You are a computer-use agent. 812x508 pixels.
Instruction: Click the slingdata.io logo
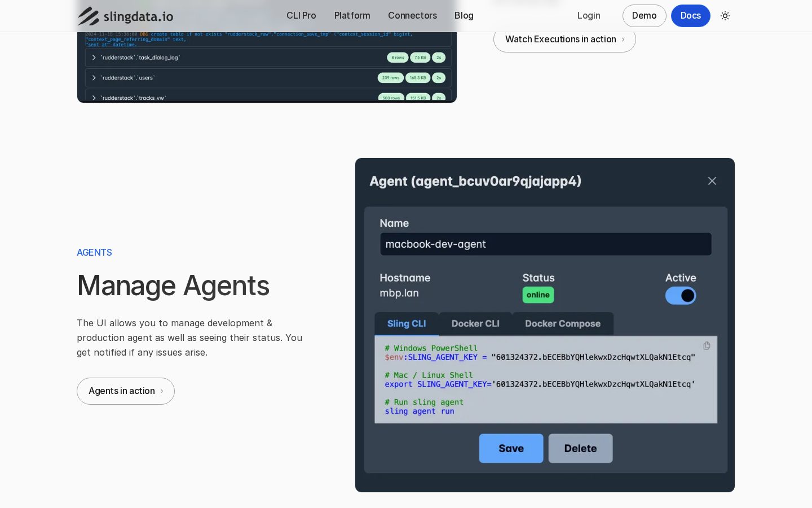[125, 16]
